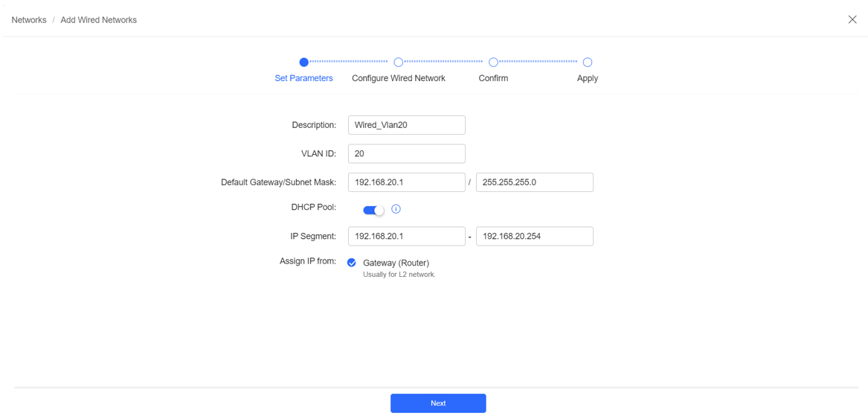Toggle the DHCP Pool switch off
The height and width of the screenshot is (416, 868).
click(373, 210)
